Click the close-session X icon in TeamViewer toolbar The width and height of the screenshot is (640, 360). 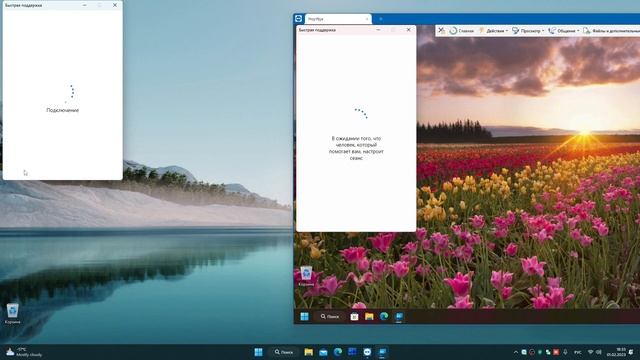pos(441,31)
